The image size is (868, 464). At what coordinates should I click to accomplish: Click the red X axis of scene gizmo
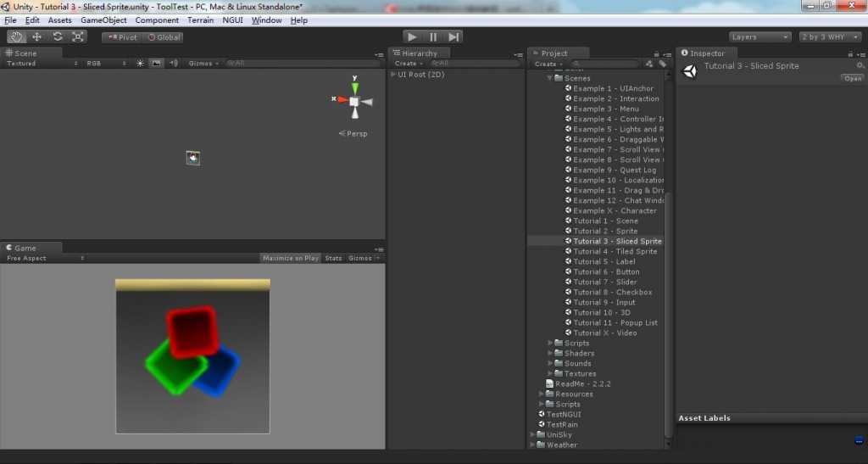click(342, 100)
